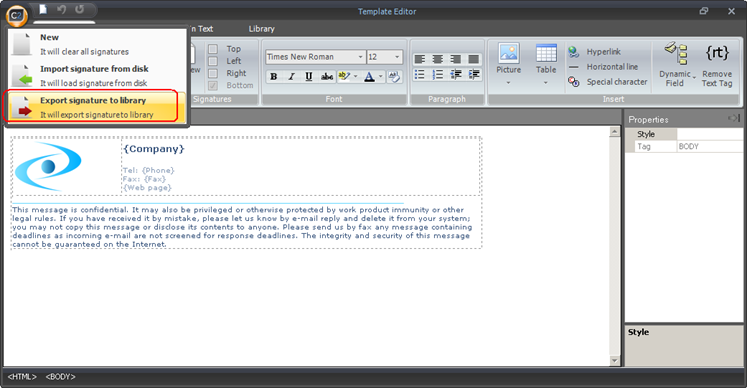
Task: Click the Table insert icon
Action: (546, 53)
